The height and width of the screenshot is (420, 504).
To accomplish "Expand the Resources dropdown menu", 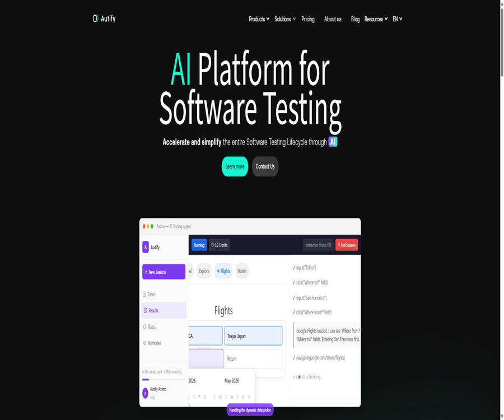I will pyautogui.click(x=376, y=19).
